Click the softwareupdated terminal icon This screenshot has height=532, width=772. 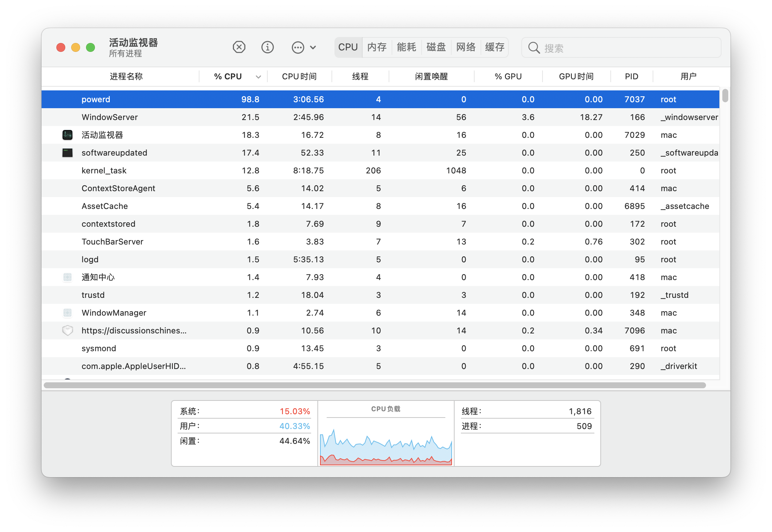67,153
